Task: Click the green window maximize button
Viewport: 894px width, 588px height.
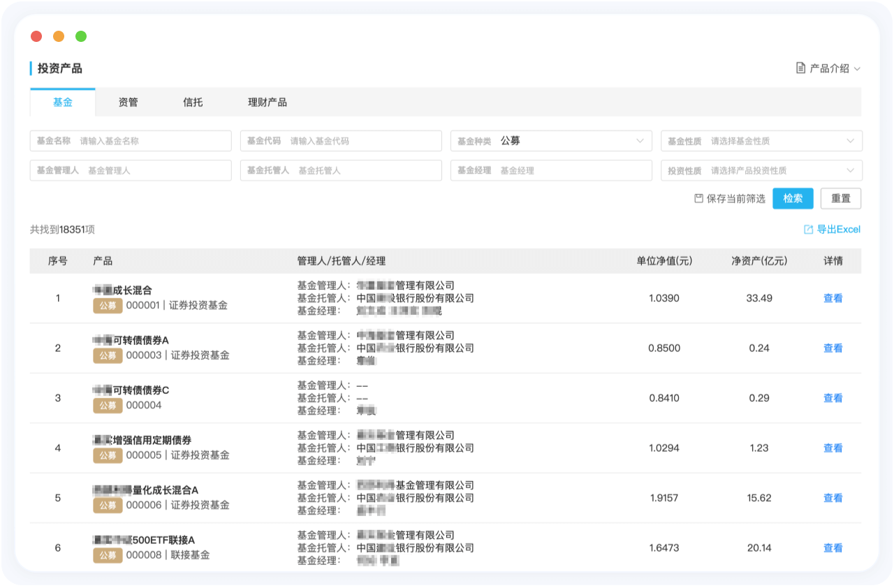Action: pyautogui.click(x=81, y=36)
